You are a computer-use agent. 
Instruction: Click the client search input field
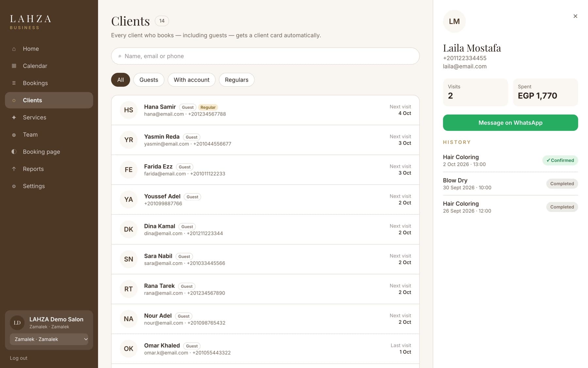265,56
